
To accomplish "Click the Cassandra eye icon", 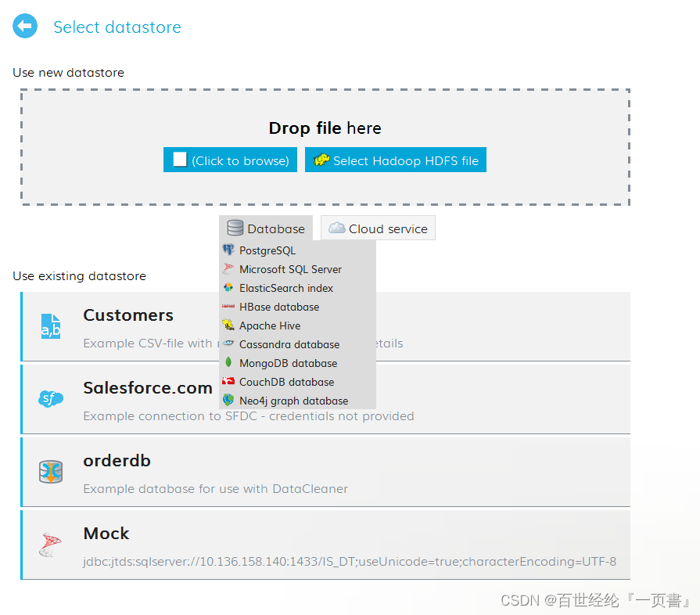I will click(x=228, y=343).
